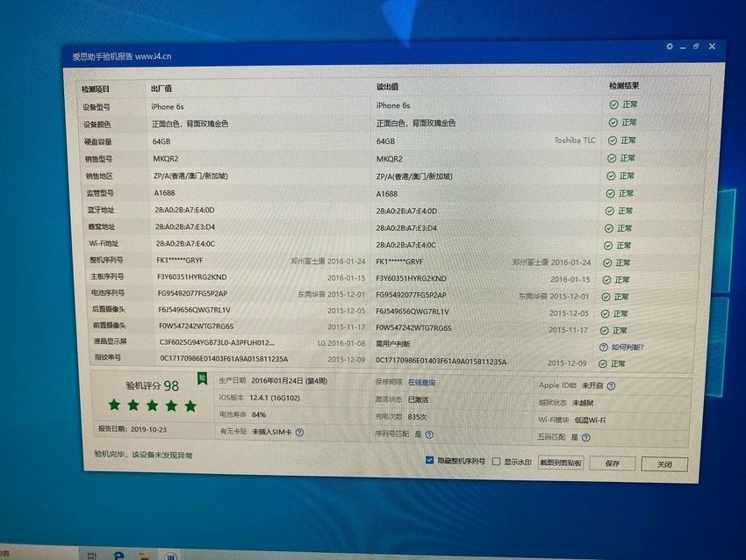Click the battery life value 84%

click(259, 415)
